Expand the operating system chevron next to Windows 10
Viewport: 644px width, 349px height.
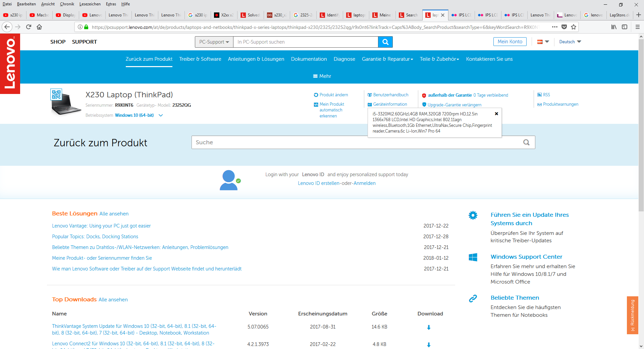(x=161, y=115)
